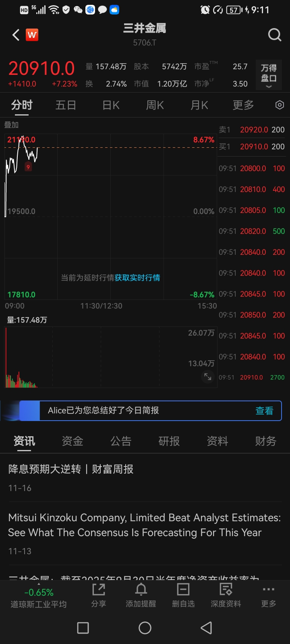Tap the +7.23% change value

(64, 84)
